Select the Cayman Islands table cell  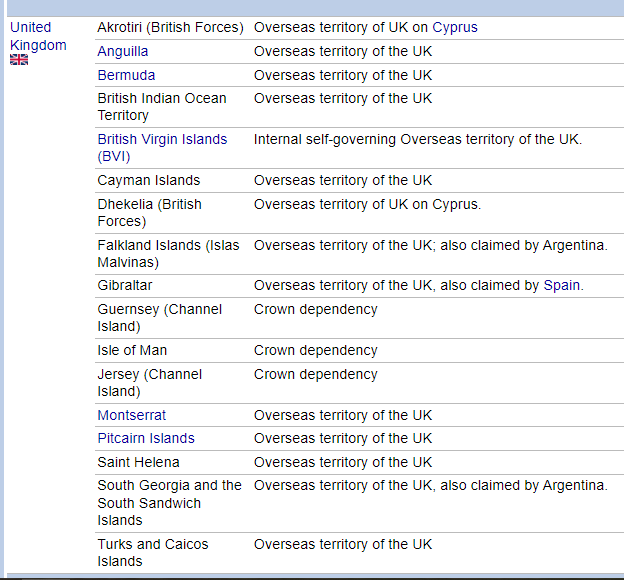[x=148, y=180]
